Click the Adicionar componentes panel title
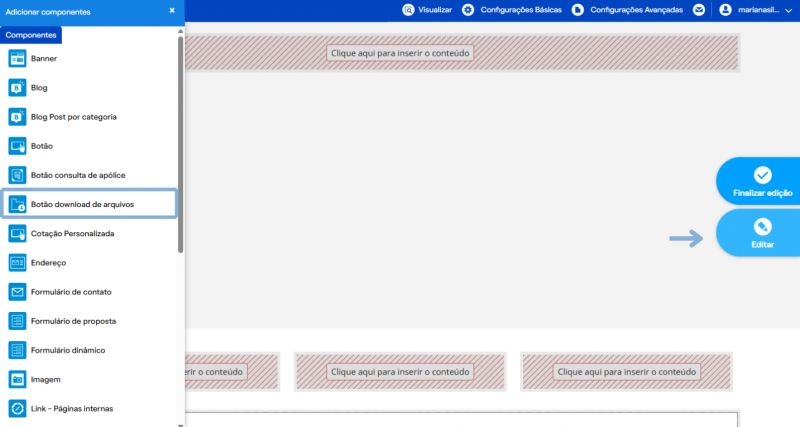Viewport: 800px width, 427px height. pyautogui.click(x=48, y=12)
